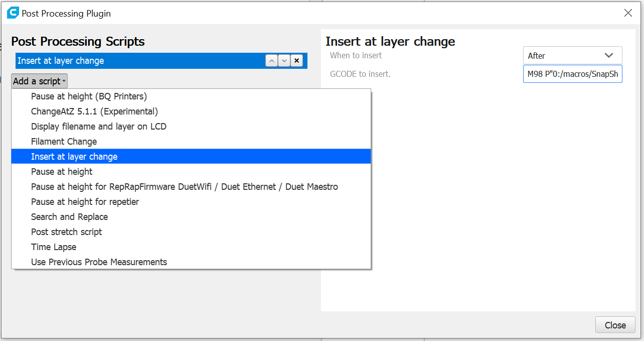Select Pause at height (BQ Printers)
The width and height of the screenshot is (644, 341).
89,96
